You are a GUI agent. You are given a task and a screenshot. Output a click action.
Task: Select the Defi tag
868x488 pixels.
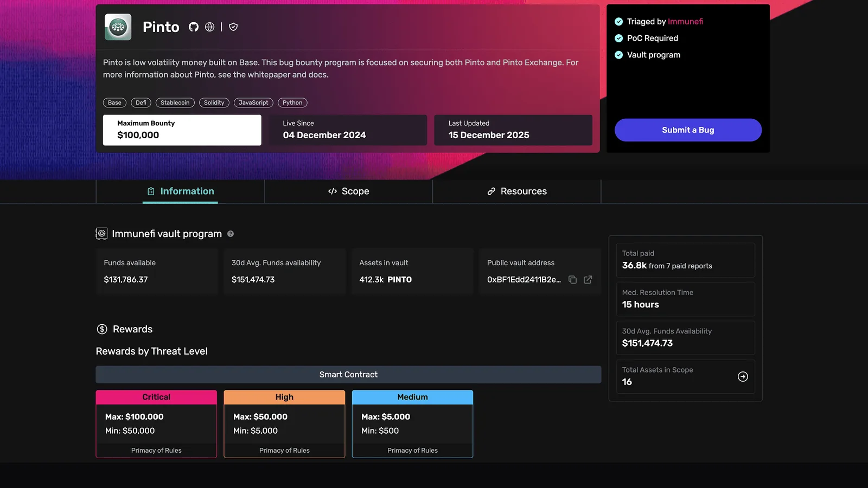(141, 102)
